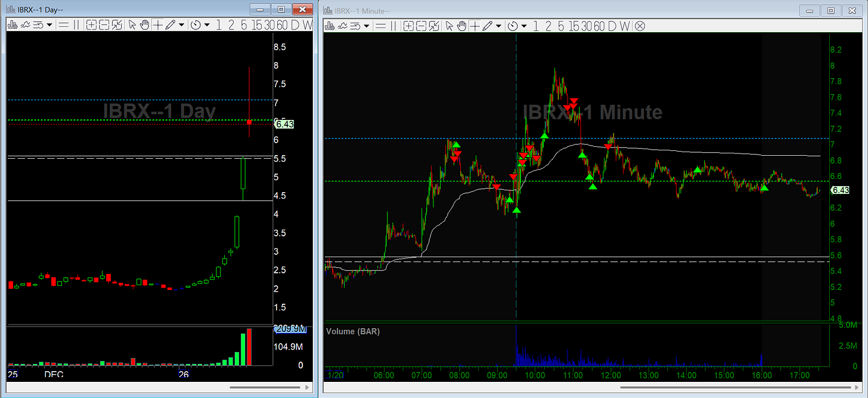Select the hand pan tool in the 1 Day window
The height and width of the screenshot is (398, 868).
(144, 25)
